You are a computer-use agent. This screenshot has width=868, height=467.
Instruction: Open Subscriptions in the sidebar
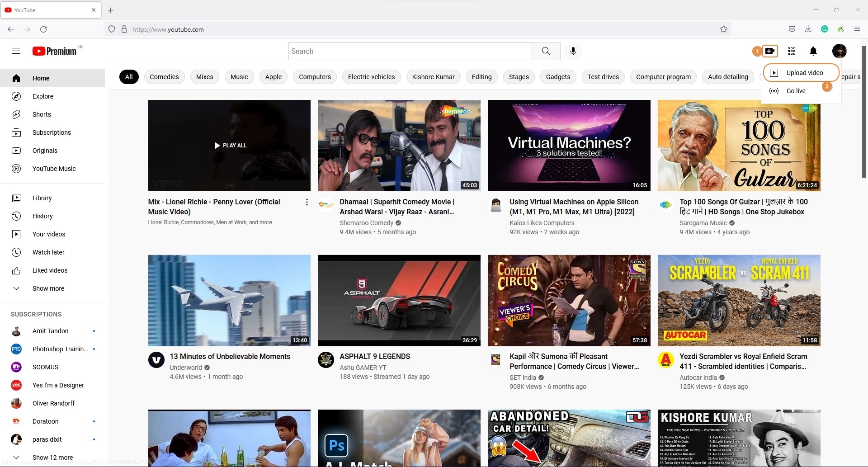(x=52, y=132)
